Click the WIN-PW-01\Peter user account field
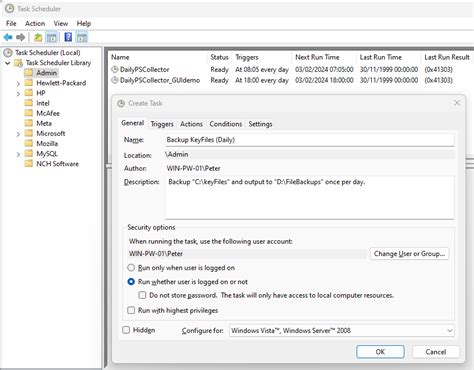The width and height of the screenshot is (474, 370). pyautogui.click(x=247, y=254)
